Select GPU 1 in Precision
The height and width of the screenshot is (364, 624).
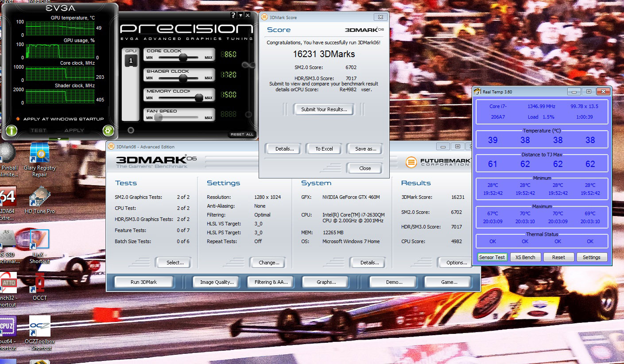pyautogui.click(x=131, y=61)
